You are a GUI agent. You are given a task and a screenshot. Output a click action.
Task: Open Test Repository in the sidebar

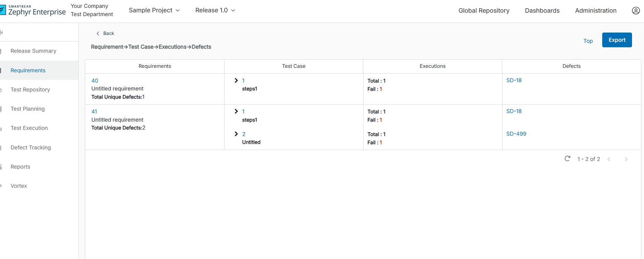(x=30, y=90)
